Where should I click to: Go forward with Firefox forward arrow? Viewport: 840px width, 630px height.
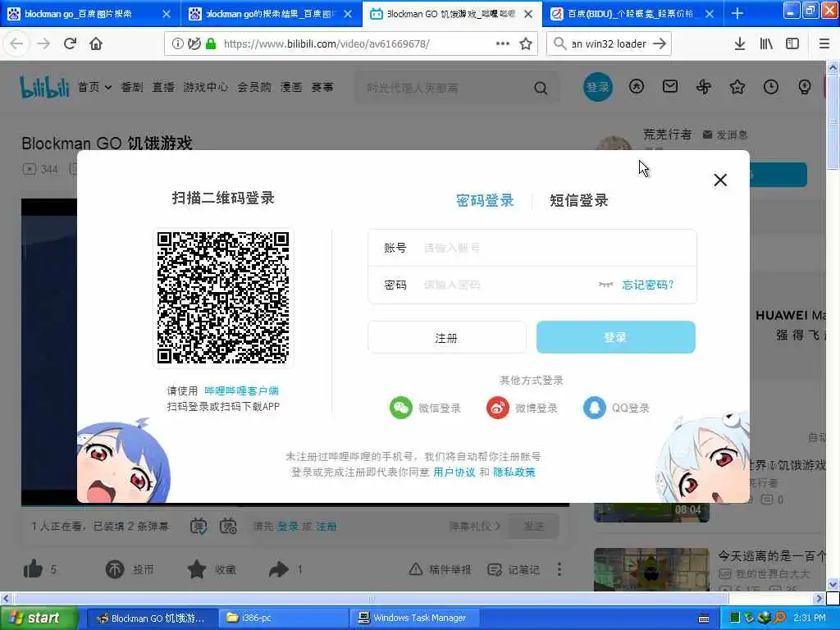(43, 43)
